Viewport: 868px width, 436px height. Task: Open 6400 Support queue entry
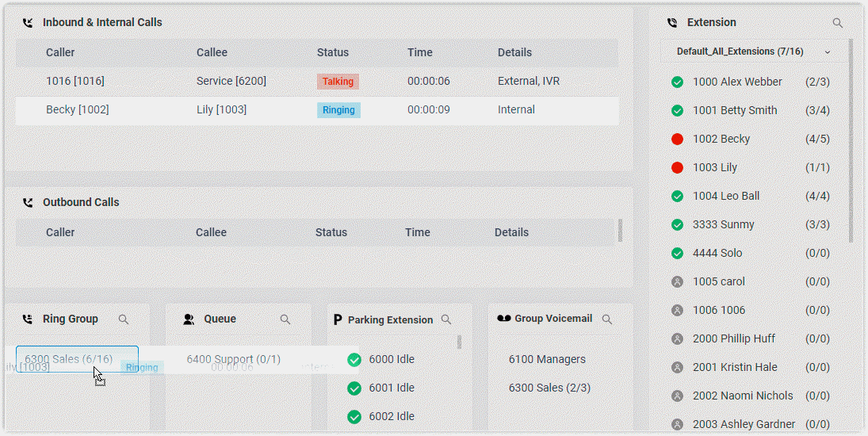(x=234, y=359)
